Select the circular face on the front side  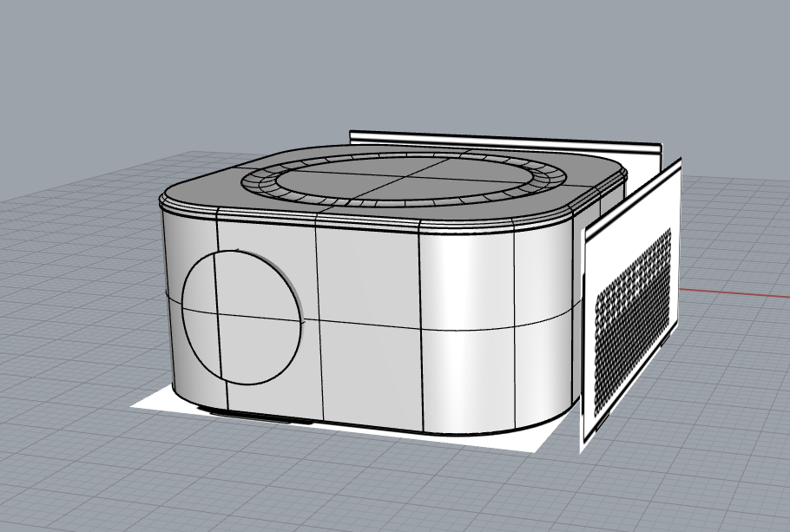[x=241, y=317]
